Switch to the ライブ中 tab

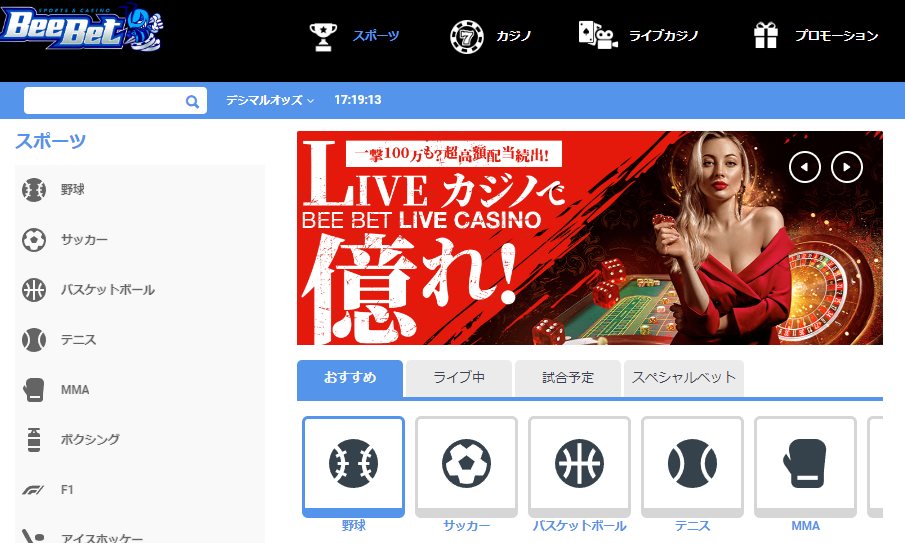[x=459, y=378]
